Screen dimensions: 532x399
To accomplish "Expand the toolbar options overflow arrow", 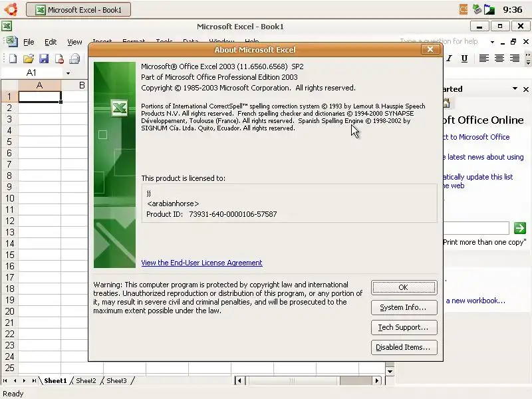I will point(528,59).
